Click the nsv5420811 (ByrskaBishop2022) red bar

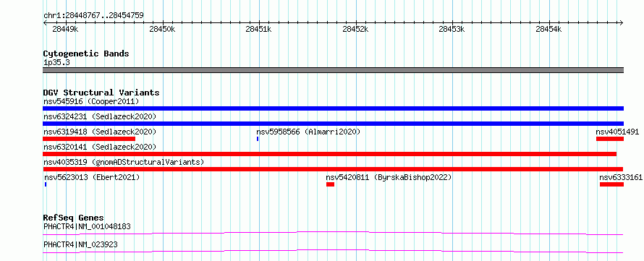[330, 184]
